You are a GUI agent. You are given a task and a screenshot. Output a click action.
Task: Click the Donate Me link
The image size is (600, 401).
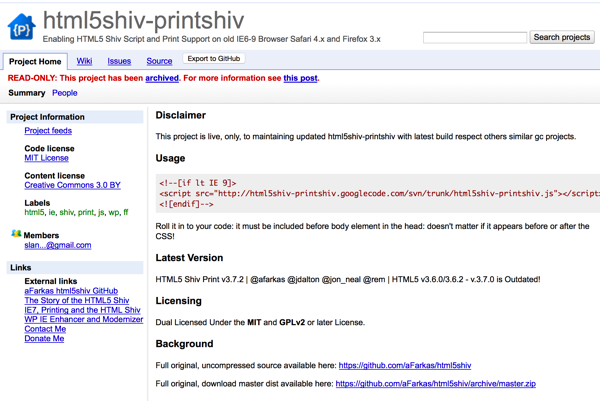44,339
